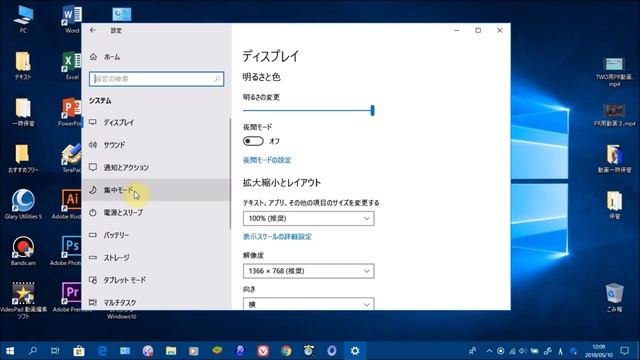The height and width of the screenshot is (360, 640).
Task: Open マルチタスク settings page
Action: click(156, 302)
